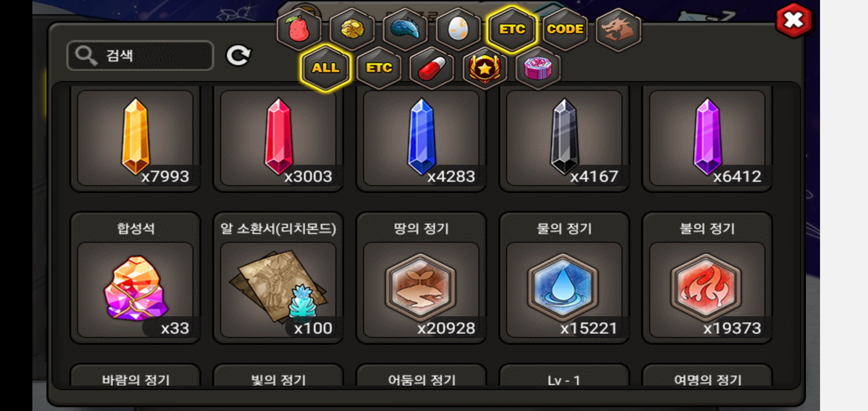Select the purple crystal x6412 item

click(707, 139)
